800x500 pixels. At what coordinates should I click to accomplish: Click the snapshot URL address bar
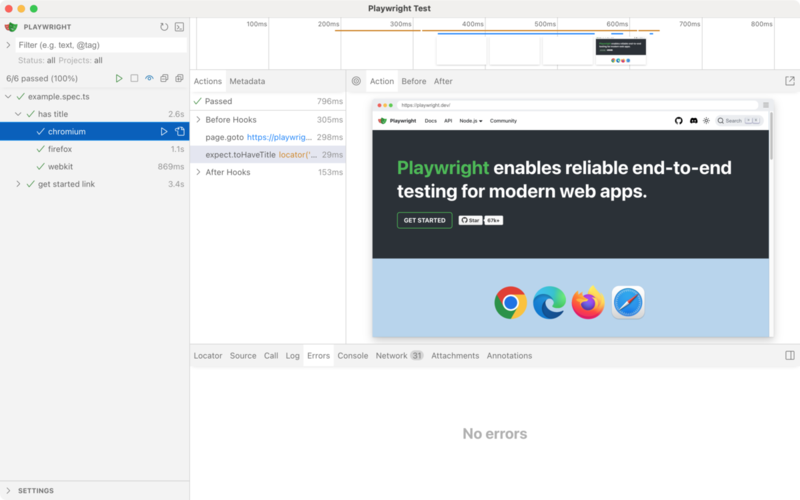[x=577, y=105]
